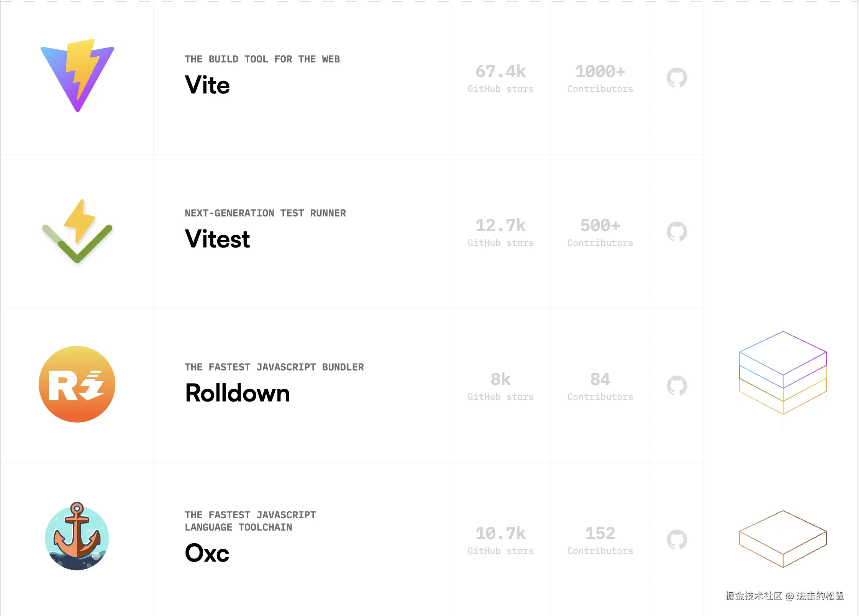
Task: Open the Vite project title
Action: [207, 85]
